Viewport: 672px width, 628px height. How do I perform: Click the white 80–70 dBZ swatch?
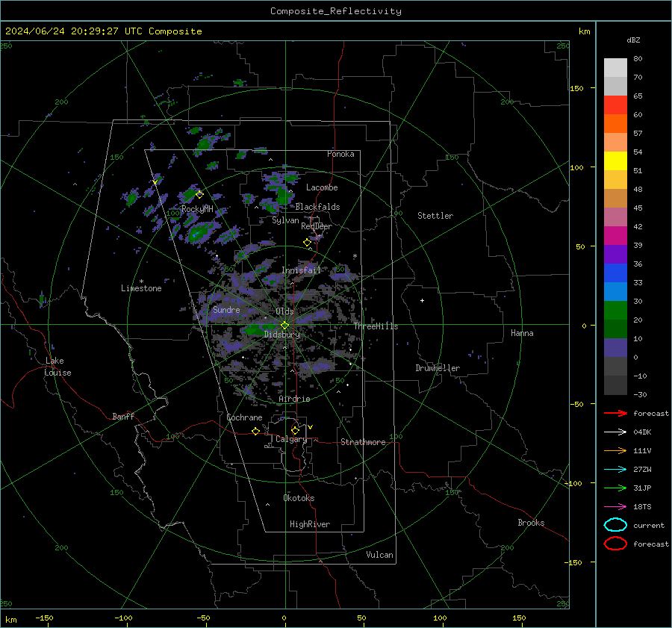pos(615,68)
